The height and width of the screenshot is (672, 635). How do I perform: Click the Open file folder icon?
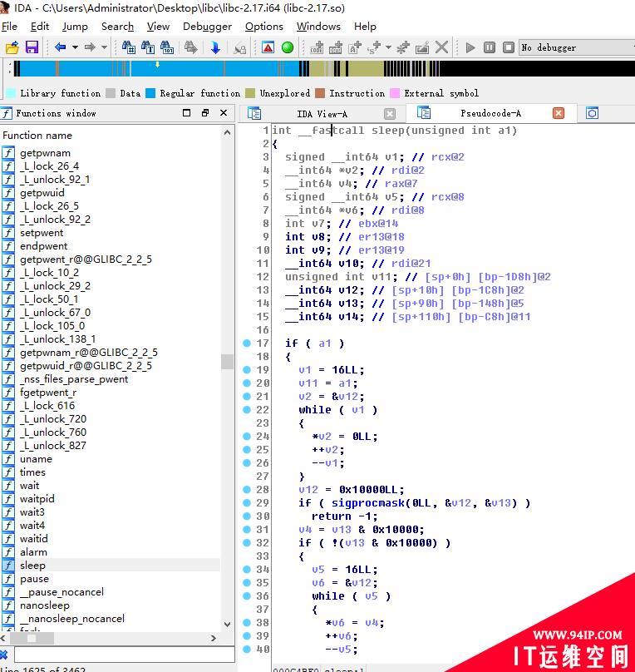(x=12, y=47)
